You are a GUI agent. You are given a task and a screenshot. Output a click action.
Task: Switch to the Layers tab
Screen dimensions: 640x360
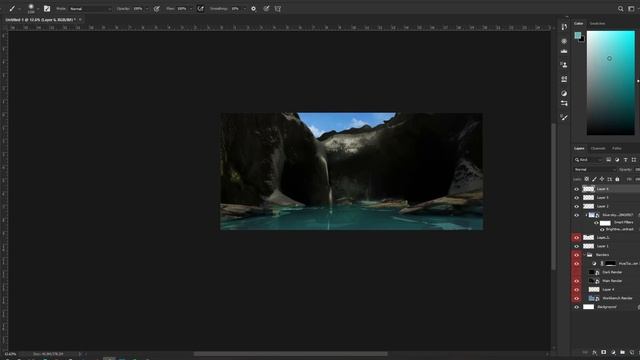point(579,148)
